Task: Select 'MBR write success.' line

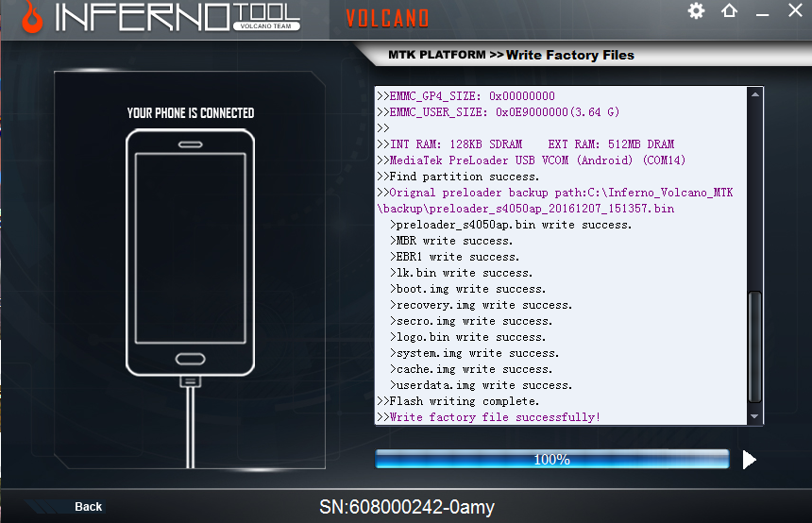Action: (451, 241)
